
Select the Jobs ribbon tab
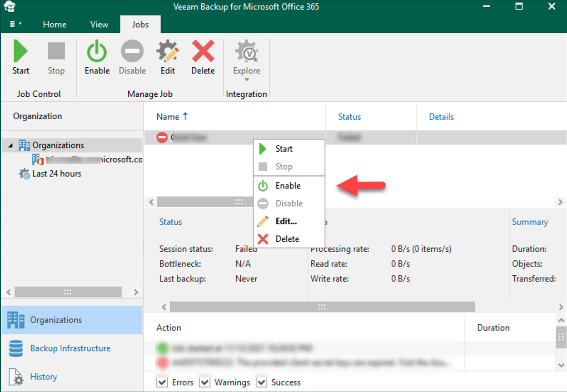140,25
